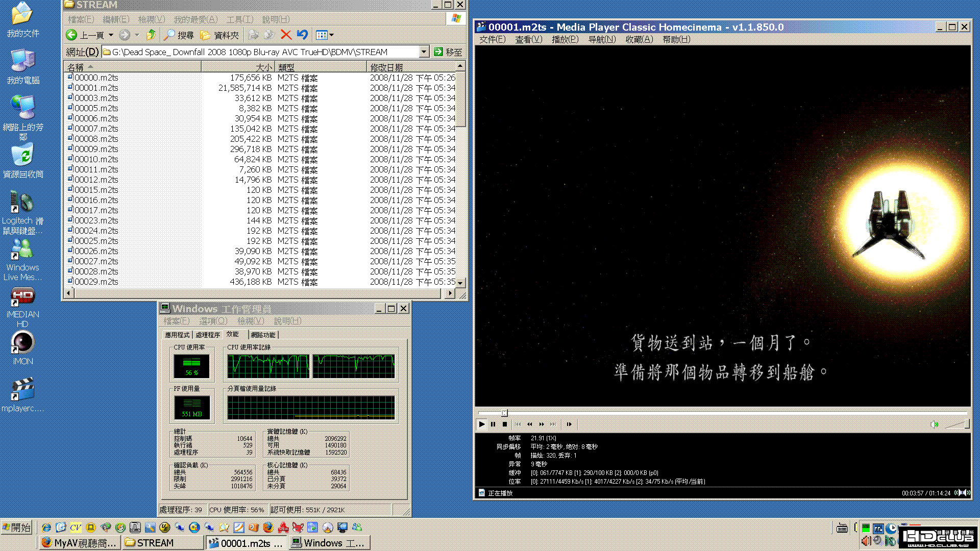Open the 播放(P) menu in Media Player Classic

(x=565, y=39)
